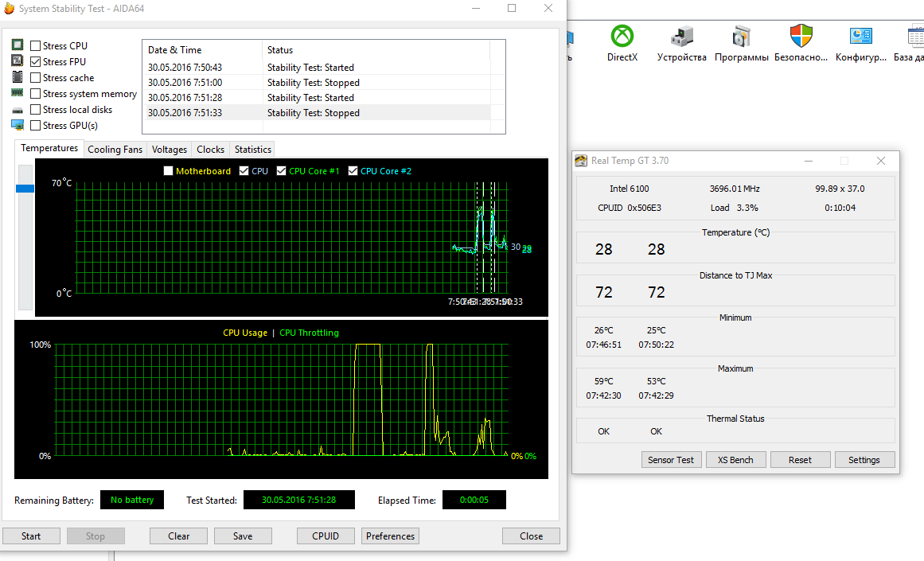Click the Start button
The width and height of the screenshot is (924, 561).
coord(31,536)
